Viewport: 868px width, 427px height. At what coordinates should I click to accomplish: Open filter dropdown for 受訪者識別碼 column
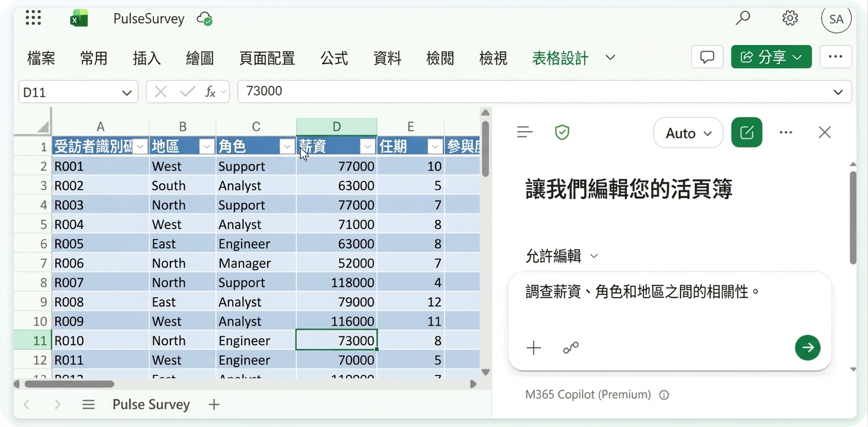pos(140,146)
